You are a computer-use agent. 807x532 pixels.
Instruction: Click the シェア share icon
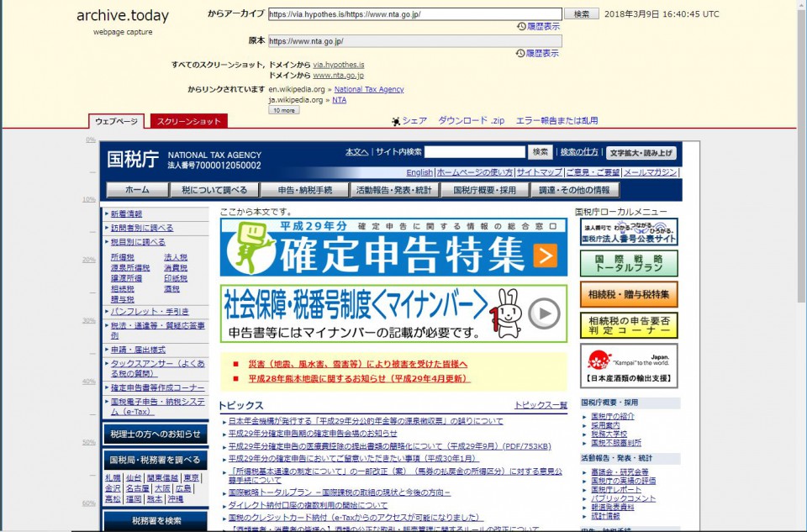396,121
